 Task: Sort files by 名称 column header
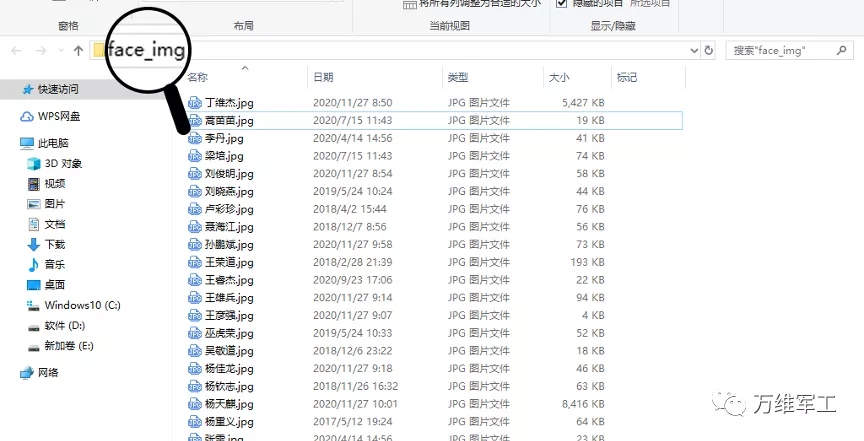[x=198, y=77]
